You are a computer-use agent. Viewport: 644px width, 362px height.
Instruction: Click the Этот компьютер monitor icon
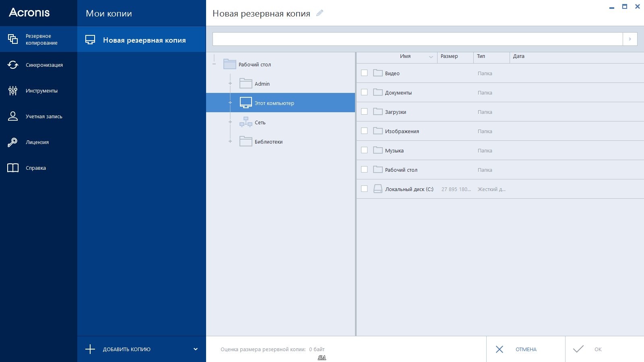tap(246, 103)
